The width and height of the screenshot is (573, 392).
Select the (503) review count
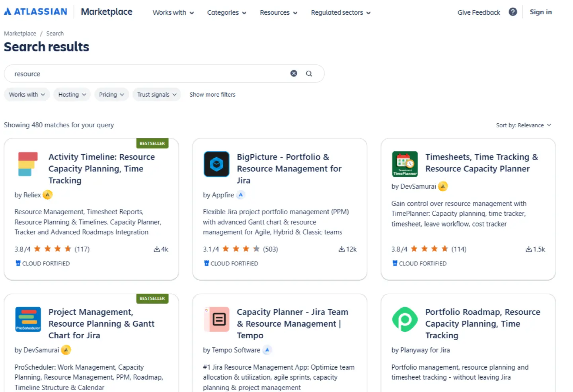pos(271,250)
